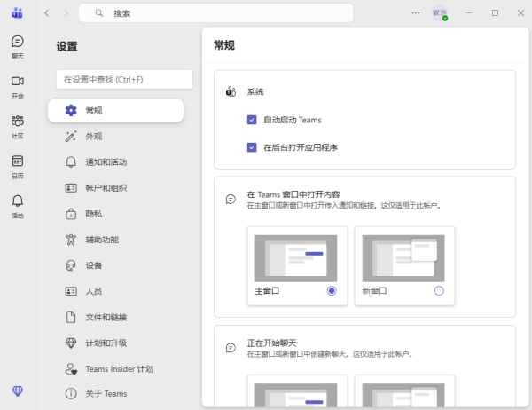Open Accounts and orgs (帐户和组织) settings
Screen dimensions: 532x410
click(115, 188)
